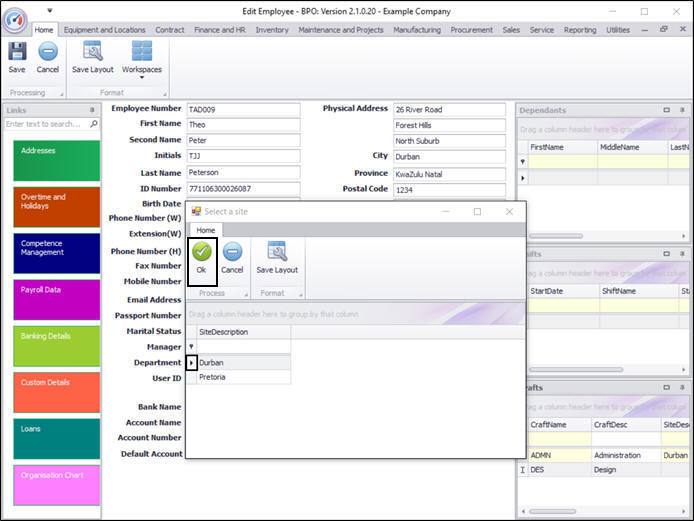Select the Pretoria site row
Image resolution: width=694 pixels, height=521 pixels.
[243, 377]
